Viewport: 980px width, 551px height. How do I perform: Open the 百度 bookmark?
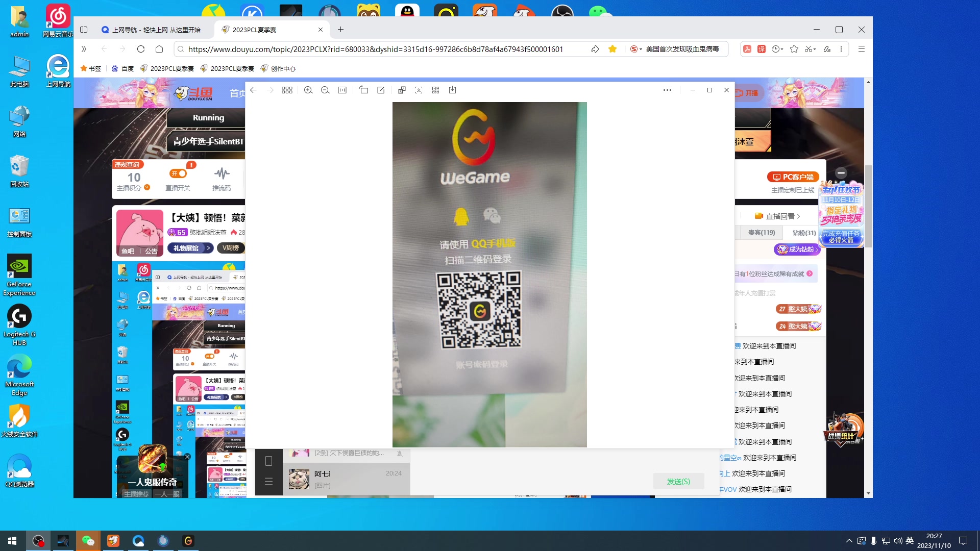point(122,68)
